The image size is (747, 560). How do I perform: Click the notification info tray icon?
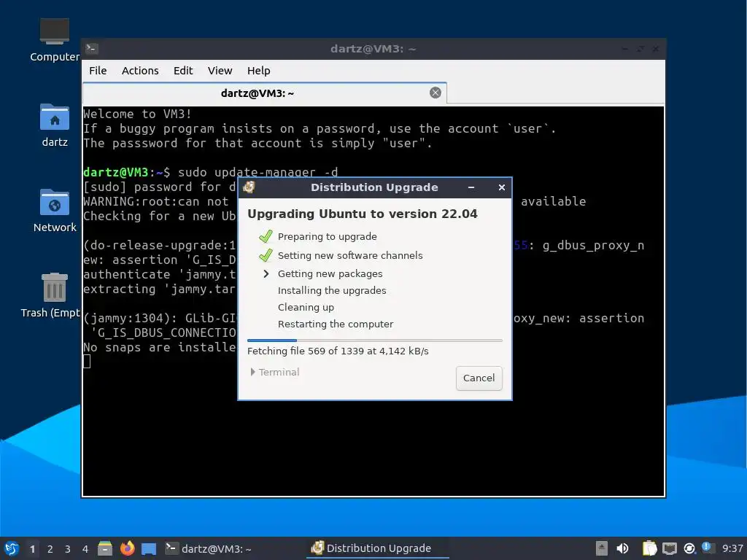[707, 547]
